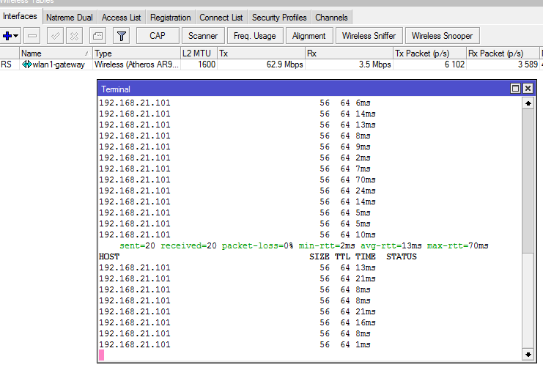Click the SIZE header in Terminal

[x=319, y=256]
